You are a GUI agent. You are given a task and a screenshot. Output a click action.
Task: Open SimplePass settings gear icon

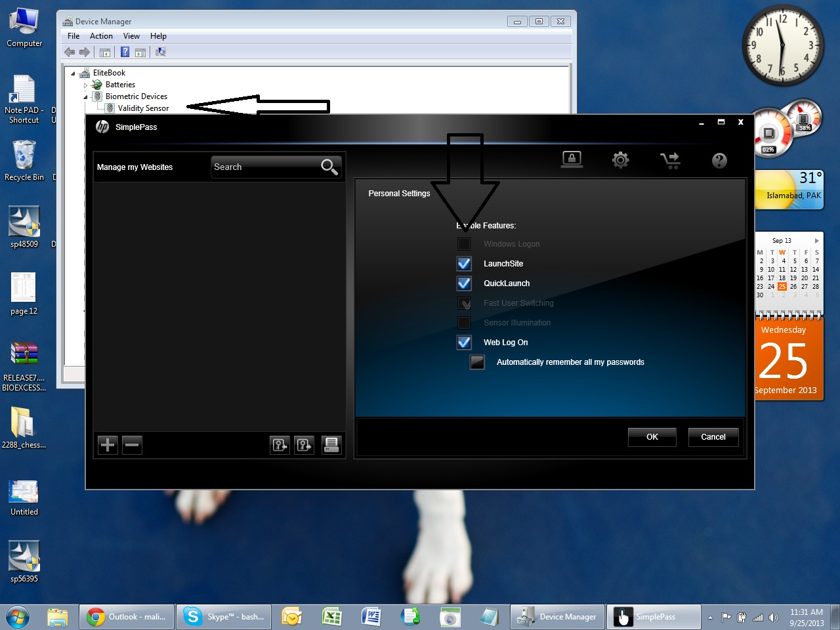[620, 159]
